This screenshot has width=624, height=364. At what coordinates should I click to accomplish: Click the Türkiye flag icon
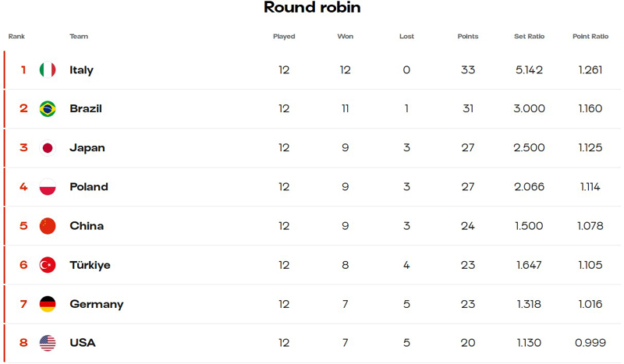pyautogui.click(x=48, y=265)
